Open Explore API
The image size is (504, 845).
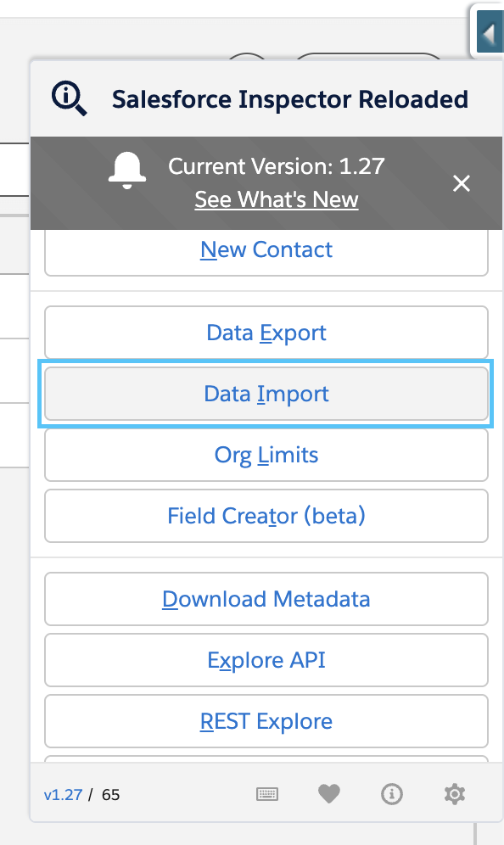click(x=266, y=660)
